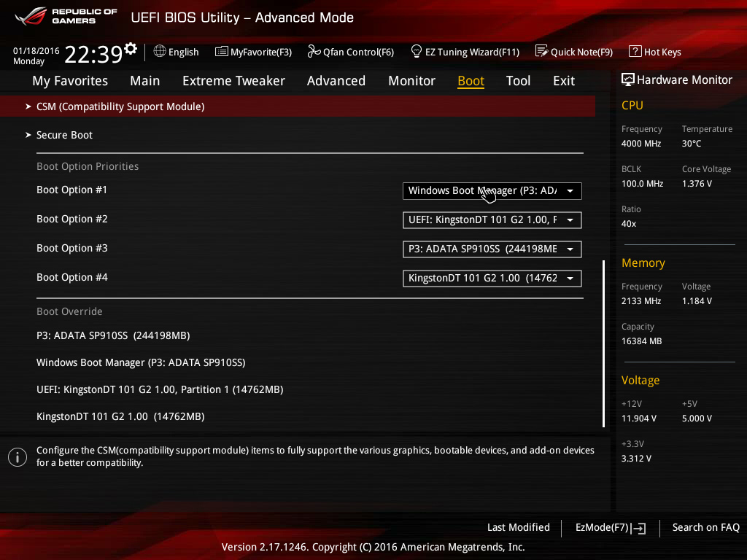The width and height of the screenshot is (747, 560).
Task: Click the Boot Option #1 label
Action: tap(72, 190)
